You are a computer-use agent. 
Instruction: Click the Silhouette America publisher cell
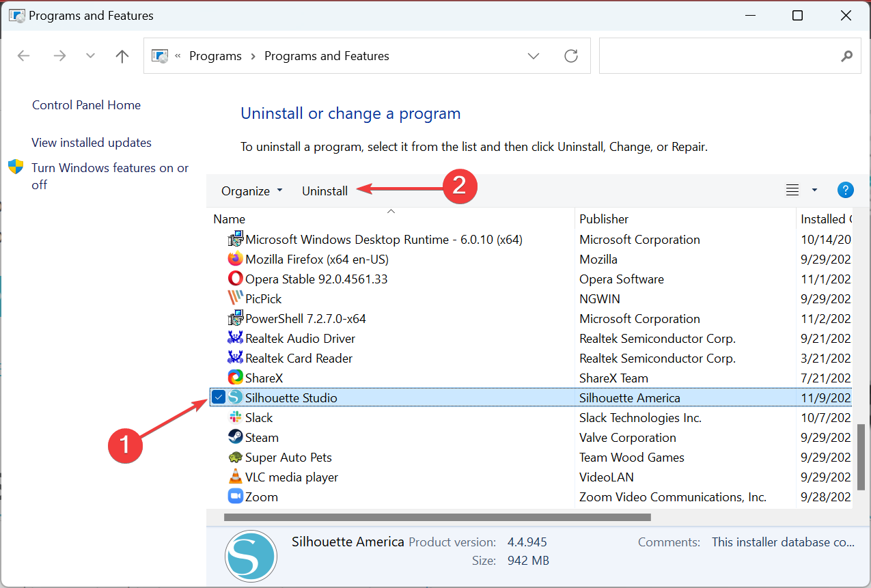click(630, 397)
